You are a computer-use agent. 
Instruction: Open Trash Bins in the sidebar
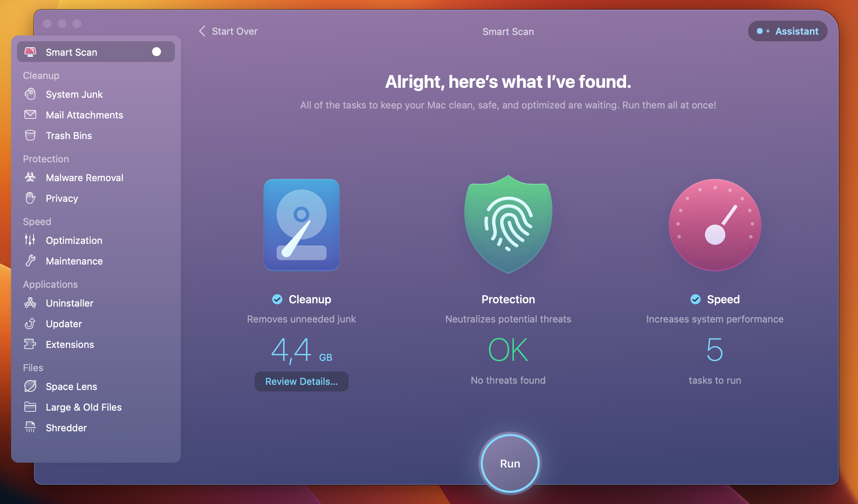(69, 135)
